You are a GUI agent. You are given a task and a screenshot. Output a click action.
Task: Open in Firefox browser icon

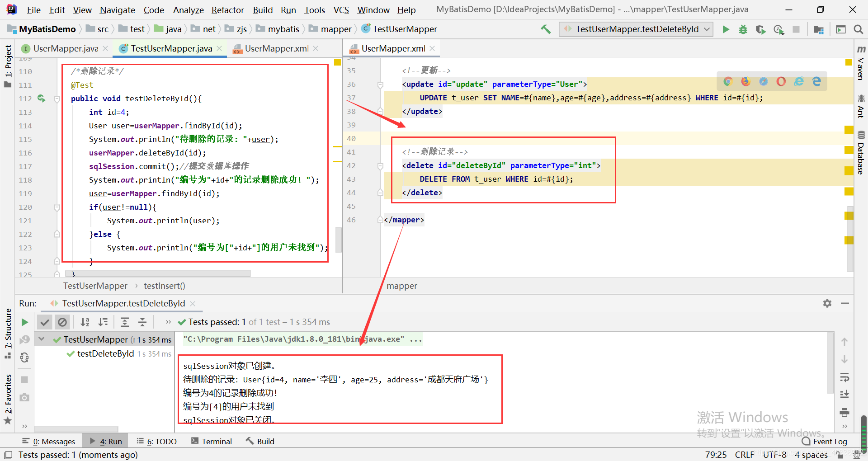coord(745,81)
